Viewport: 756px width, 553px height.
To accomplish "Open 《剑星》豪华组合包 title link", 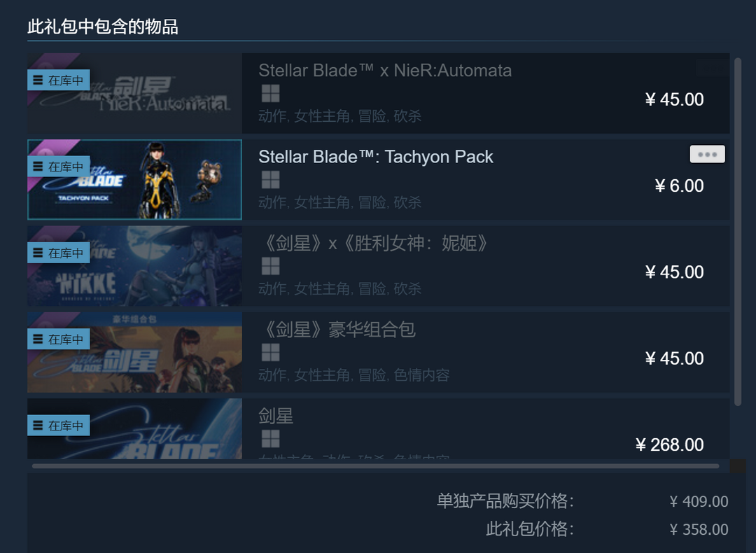I will click(x=337, y=330).
